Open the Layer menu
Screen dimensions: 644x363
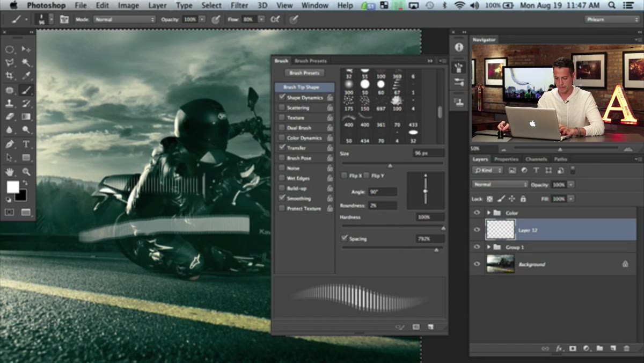coord(157,5)
